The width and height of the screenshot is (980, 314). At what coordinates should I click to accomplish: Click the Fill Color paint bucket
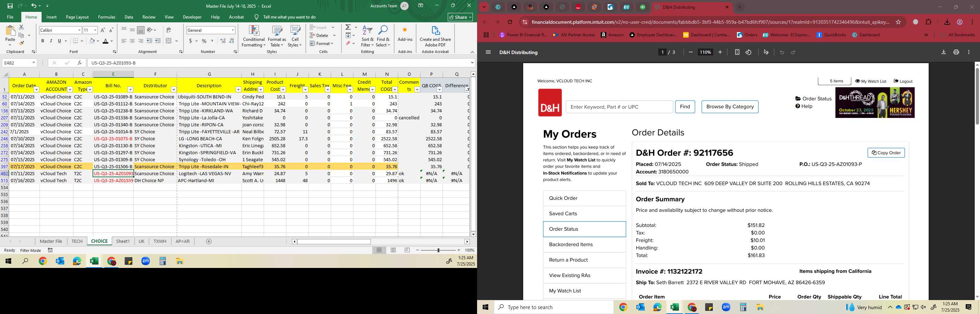tap(92, 41)
